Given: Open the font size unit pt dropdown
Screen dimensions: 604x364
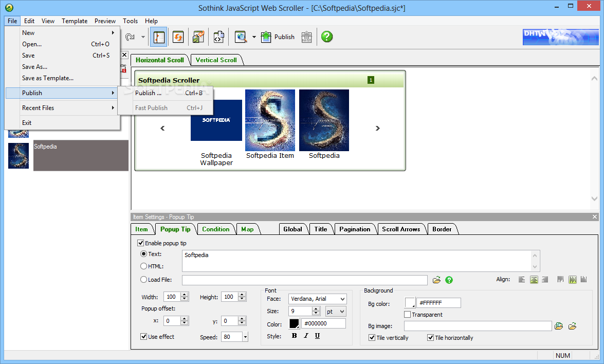Looking at the screenshot, I should coord(342,311).
